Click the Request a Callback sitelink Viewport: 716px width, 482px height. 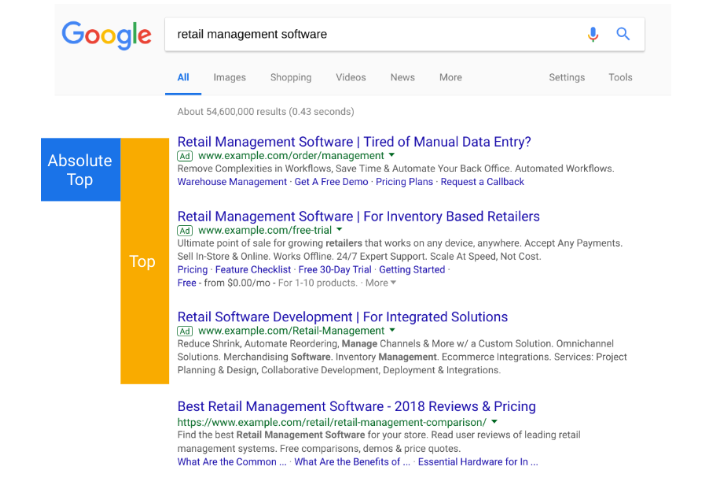point(482,182)
